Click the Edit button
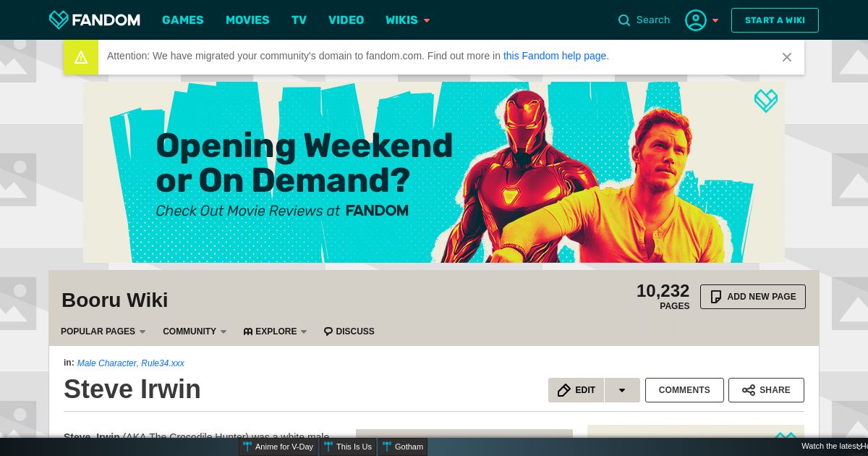The height and width of the screenshot is (456, 868). tap(576, 390)
